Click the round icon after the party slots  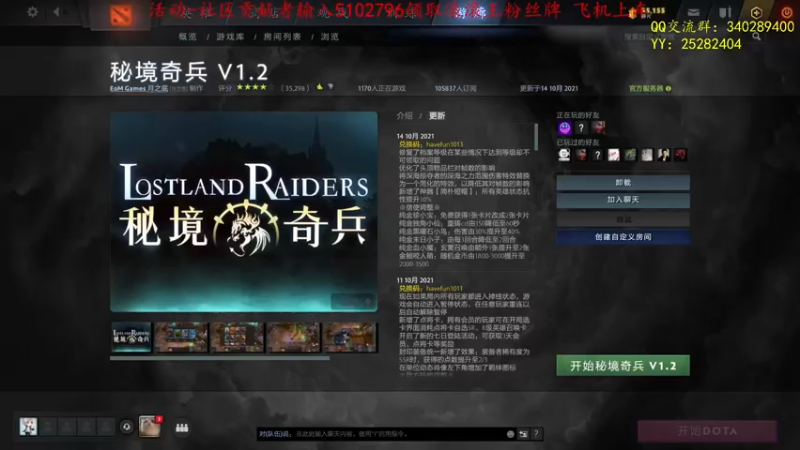click(x=127, y=427)
